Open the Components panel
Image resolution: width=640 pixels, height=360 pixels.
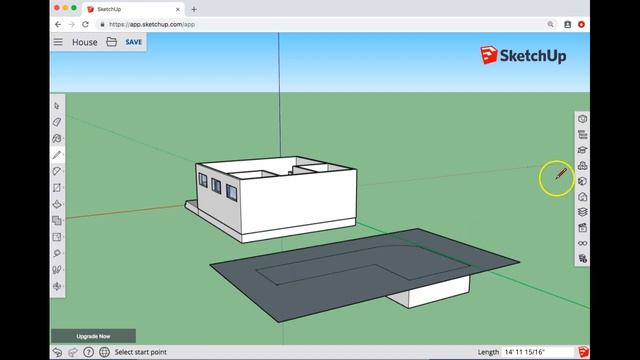(x=582, y=165)
